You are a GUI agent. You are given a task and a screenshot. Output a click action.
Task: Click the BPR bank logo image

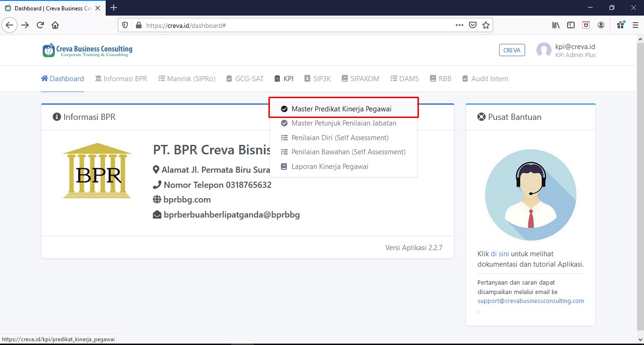[97, 170]
